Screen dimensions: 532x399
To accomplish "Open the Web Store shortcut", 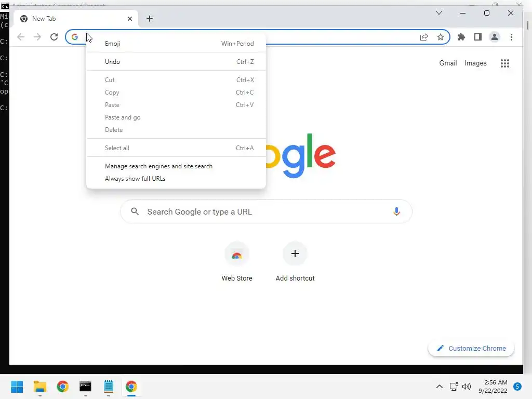I will 237,254.
